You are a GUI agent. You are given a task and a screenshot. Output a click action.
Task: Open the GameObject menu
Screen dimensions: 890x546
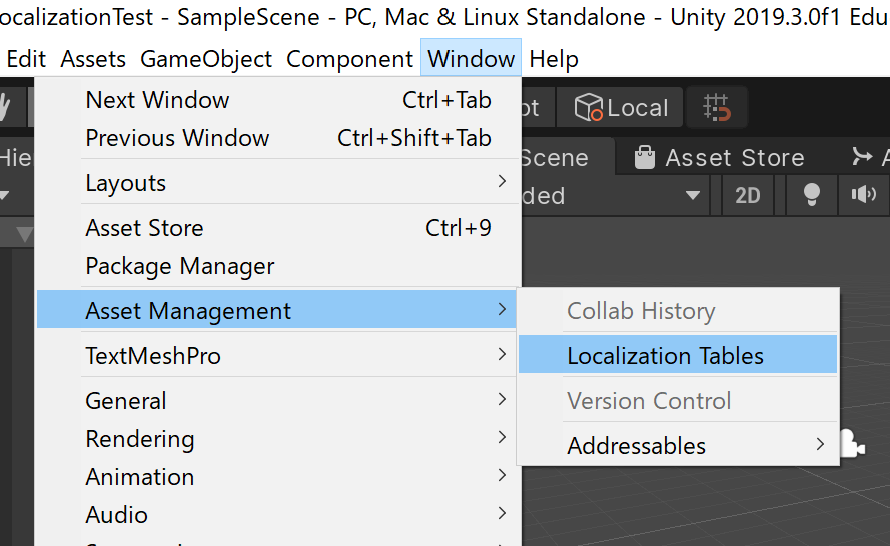click(206, 59)
